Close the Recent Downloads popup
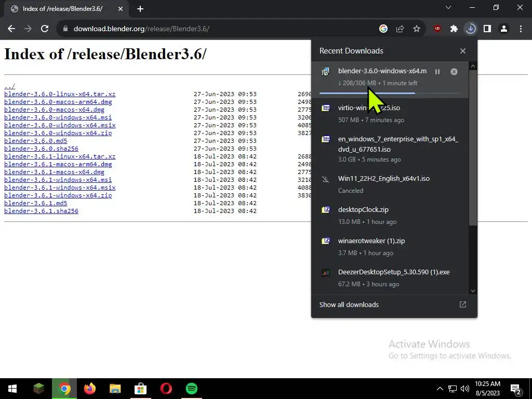Screen dimensions: 532x399 pos(463,51)
